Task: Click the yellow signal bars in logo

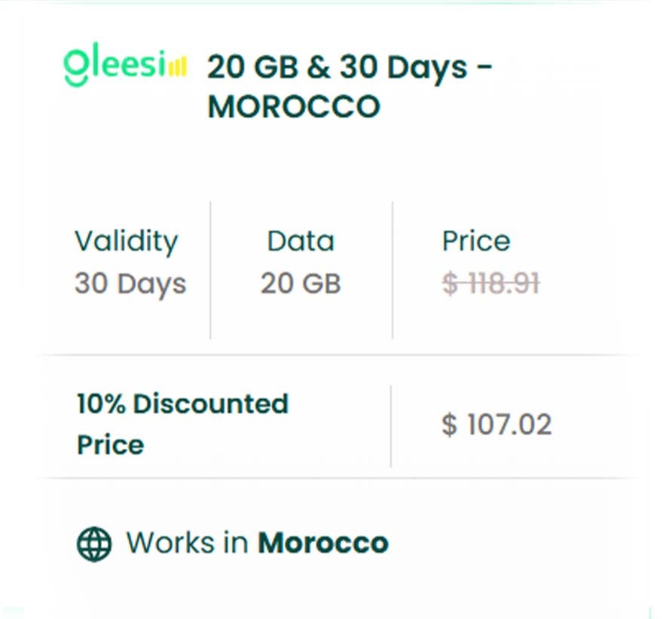Action: [176, 69]
